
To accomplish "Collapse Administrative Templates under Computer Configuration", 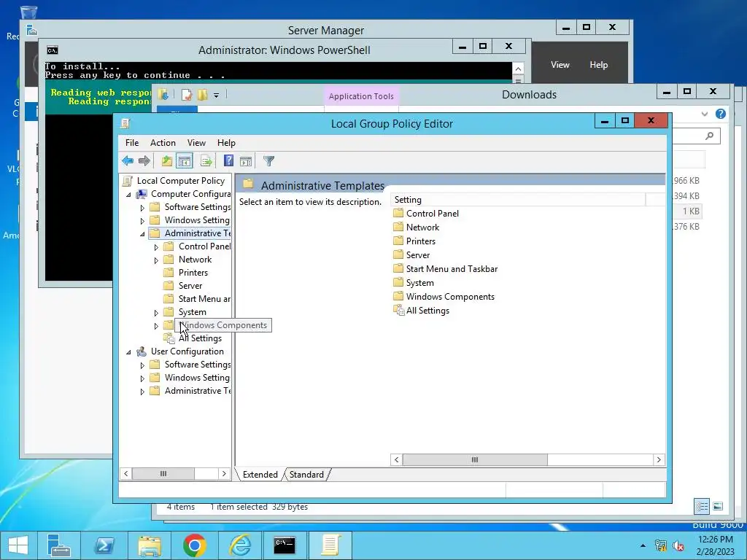I will [142, 234].
